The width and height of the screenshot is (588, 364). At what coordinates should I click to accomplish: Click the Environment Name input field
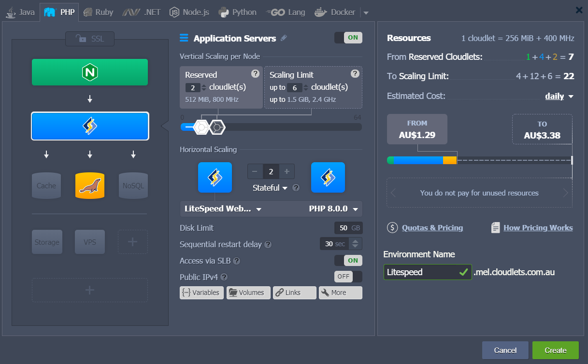[x=428, y=272]
